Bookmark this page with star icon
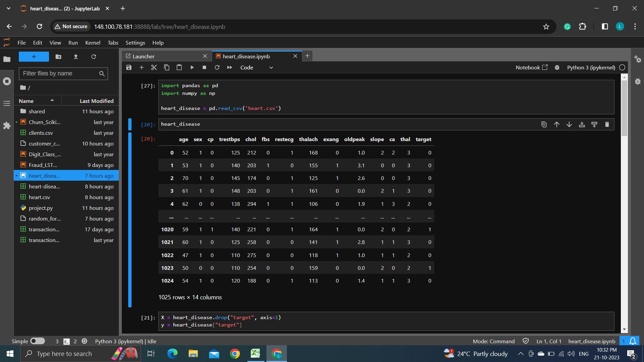Image resolution: width=644 pixels, height=362 pixels. (x=546, y=27)
